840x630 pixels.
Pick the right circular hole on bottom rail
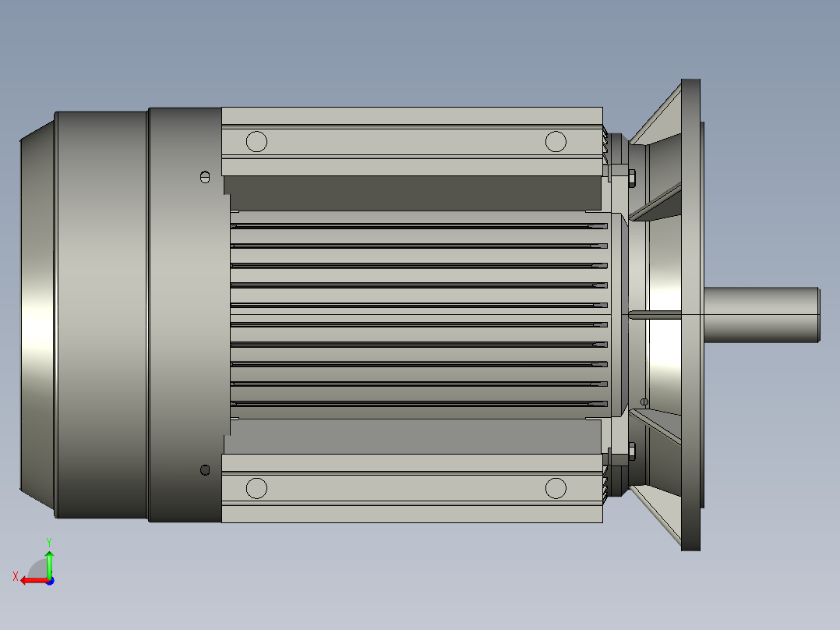click(556, 488)
